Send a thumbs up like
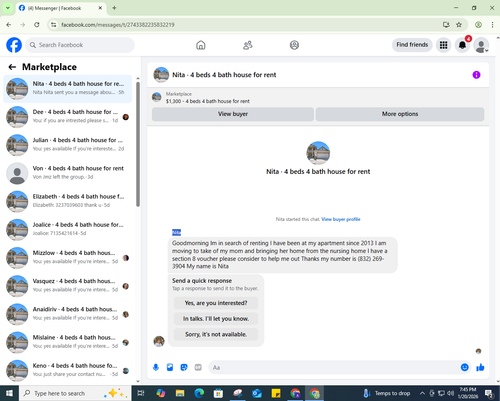 point(480,367)
